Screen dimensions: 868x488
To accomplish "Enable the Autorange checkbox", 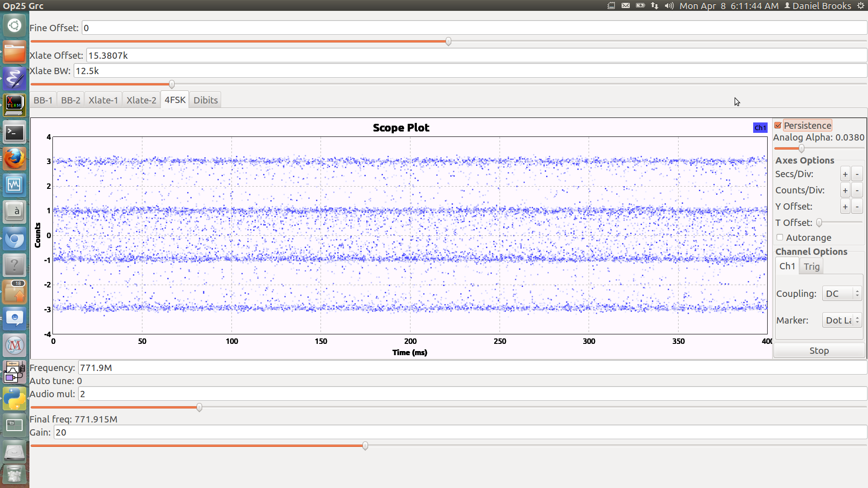I will (x=780, y=237).
